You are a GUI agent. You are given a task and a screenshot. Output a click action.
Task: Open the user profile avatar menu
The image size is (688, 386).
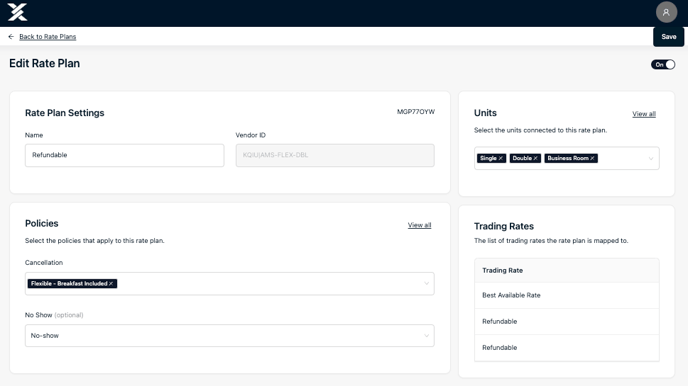click(x=666, y=12)
